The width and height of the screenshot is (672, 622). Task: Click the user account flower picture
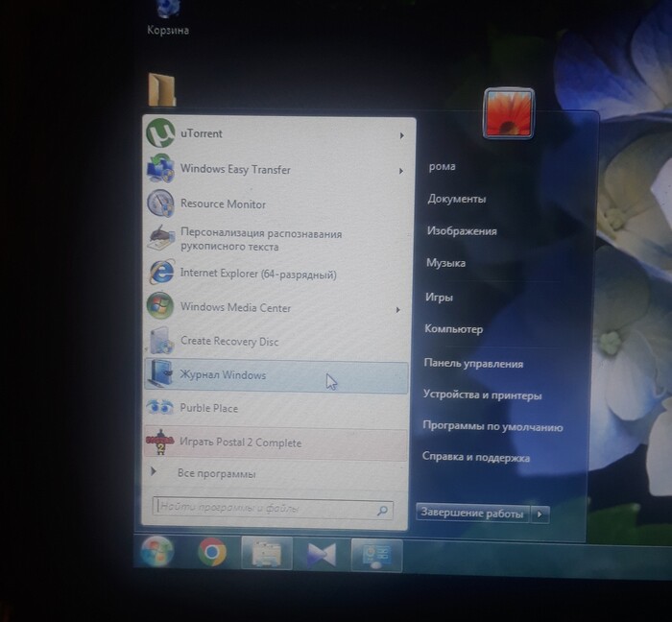pos(508,113)
